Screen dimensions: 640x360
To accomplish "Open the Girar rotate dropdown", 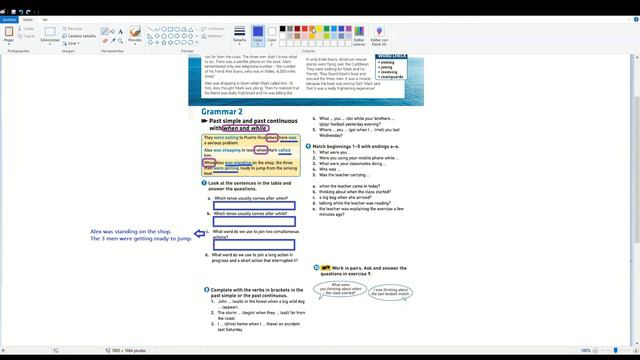I will point(71,43).
